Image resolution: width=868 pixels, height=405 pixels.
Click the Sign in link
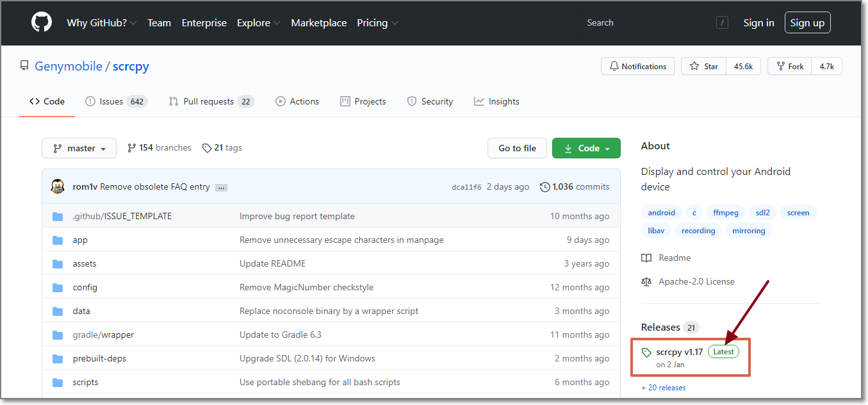pyautogui.click(x=758, y=22)
